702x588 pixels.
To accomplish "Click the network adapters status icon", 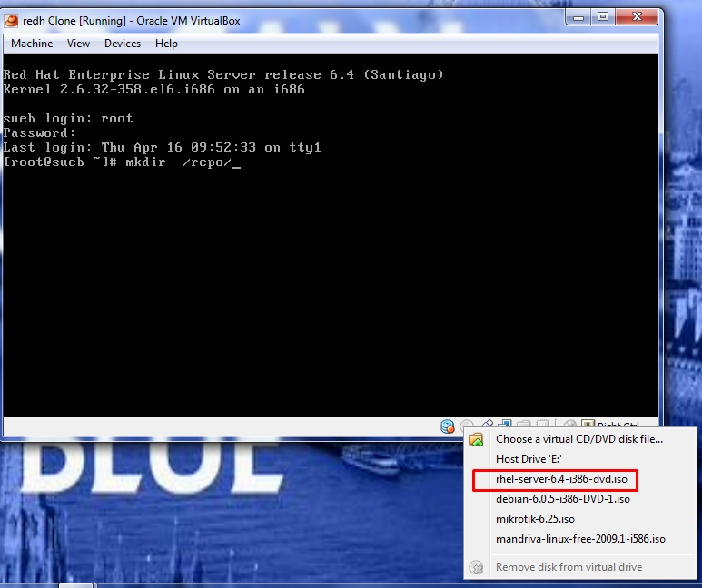I will [x=505, y=424].
